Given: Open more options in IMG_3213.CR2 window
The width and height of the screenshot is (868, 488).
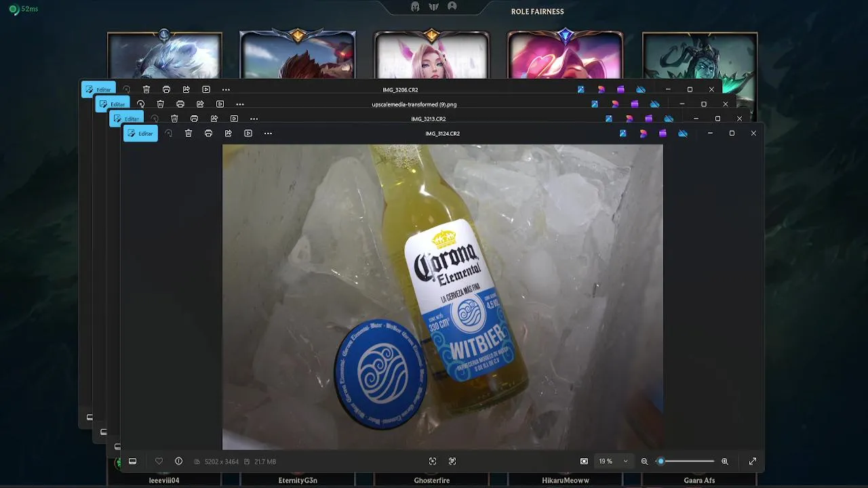Looking at the screenshot, I should pyautogui.click(x=254, y=119).
